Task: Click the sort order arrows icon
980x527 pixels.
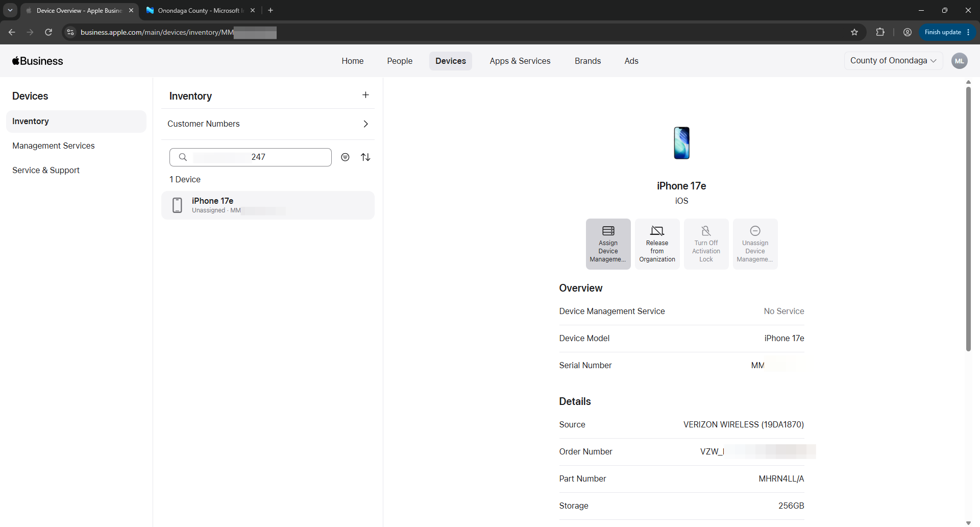Action: [x=365, y=157]
